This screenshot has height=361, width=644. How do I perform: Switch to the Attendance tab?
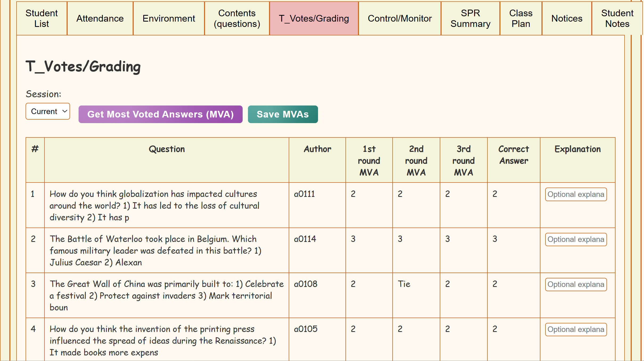pos(100,18)
